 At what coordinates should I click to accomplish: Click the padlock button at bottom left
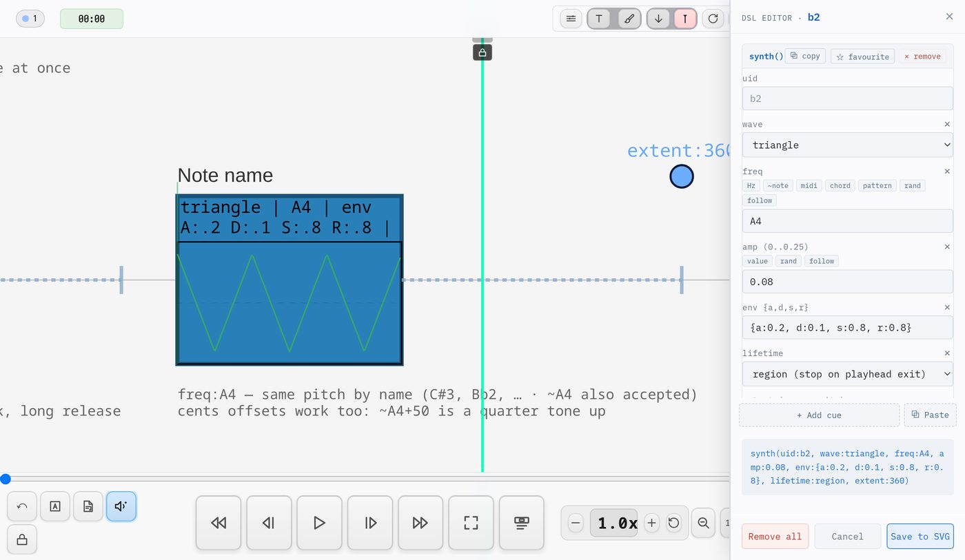point(22,539)
